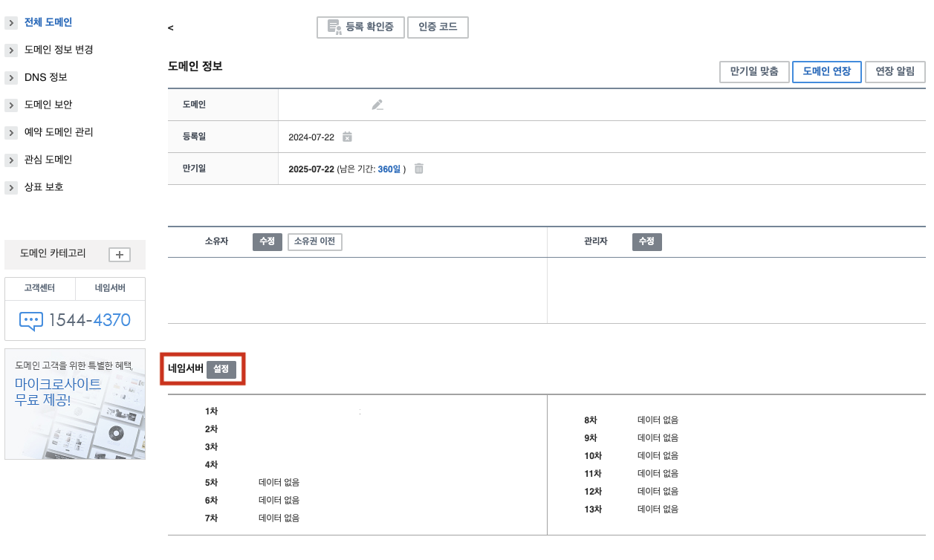Click the 3차 nameserver label
This screenshot has width=934, height=560.
(211, 447)
